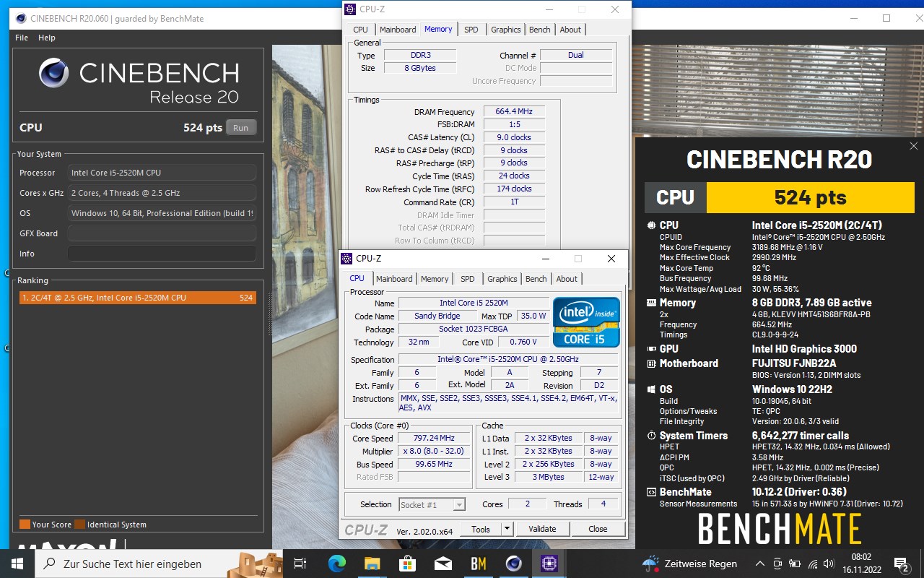This screenshot has height=578, width=924.
Task: Select the Cinebench ranking entry scoring 524
Action: pos(138,298)
